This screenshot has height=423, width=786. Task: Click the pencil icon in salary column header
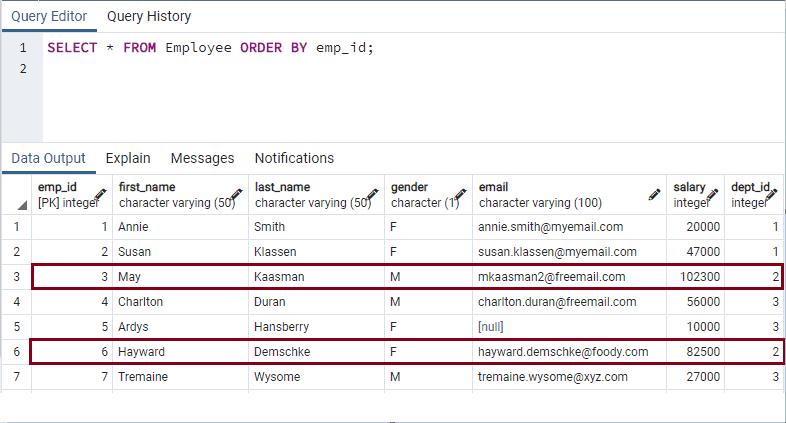coord(712,194)
